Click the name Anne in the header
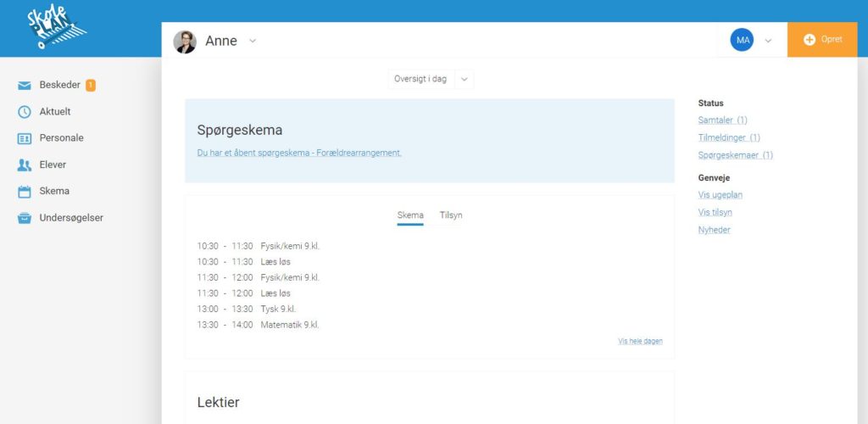Image resolution: width=868 pixels, height=424 pixels. 221,41
